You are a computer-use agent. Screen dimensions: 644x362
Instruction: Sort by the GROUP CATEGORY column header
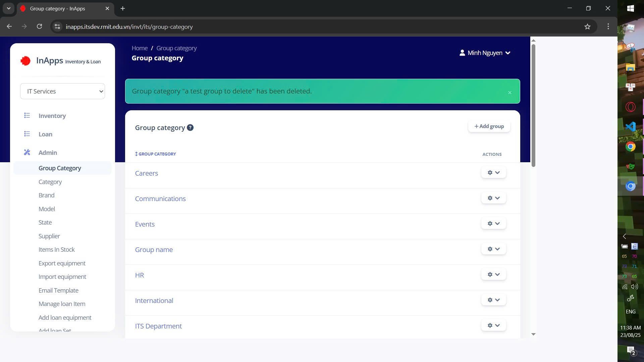tap(156, 154)
